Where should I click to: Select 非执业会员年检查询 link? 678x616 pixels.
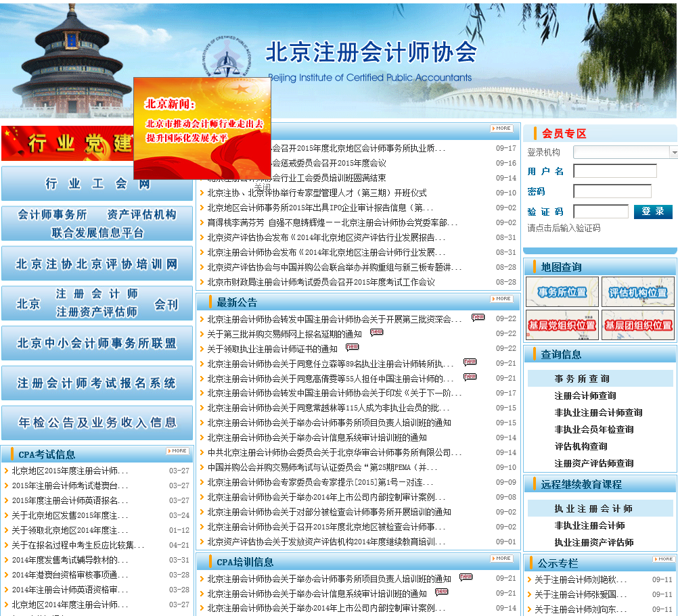pos(594,429)
